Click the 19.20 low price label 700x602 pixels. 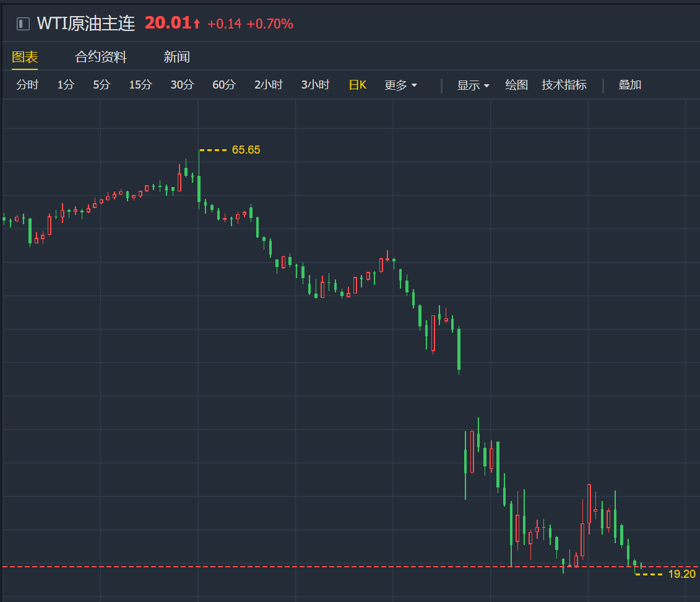[681, 574]
